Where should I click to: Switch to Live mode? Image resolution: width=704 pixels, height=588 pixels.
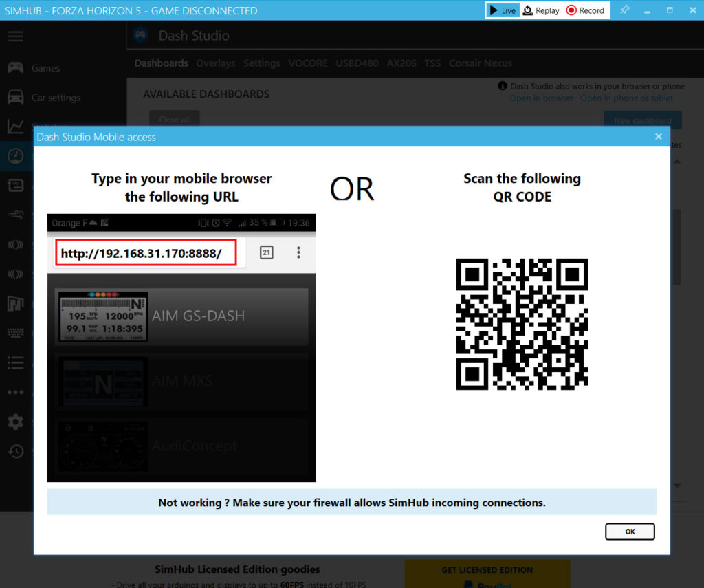503,10
